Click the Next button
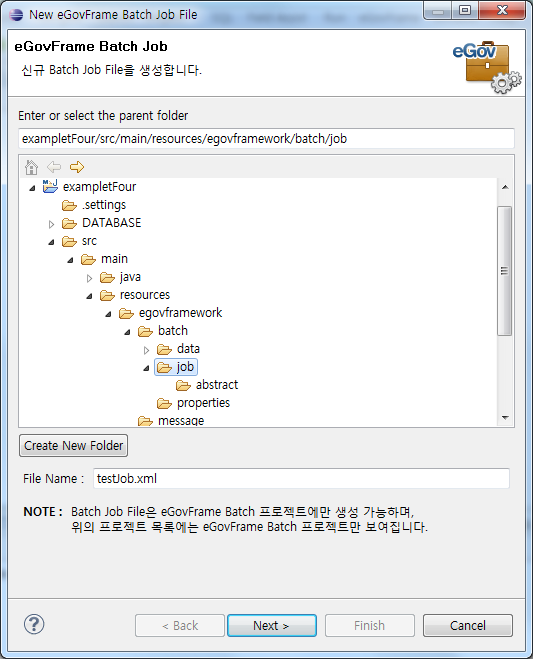Screen dimensions: 533x659 click(272, 625)
